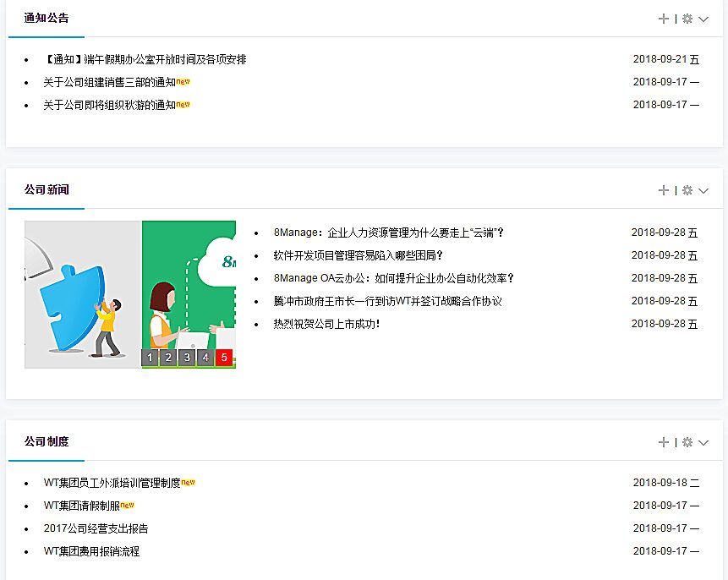
Task: Select the 公司新闻 tab header
Action: pos(47,190)
